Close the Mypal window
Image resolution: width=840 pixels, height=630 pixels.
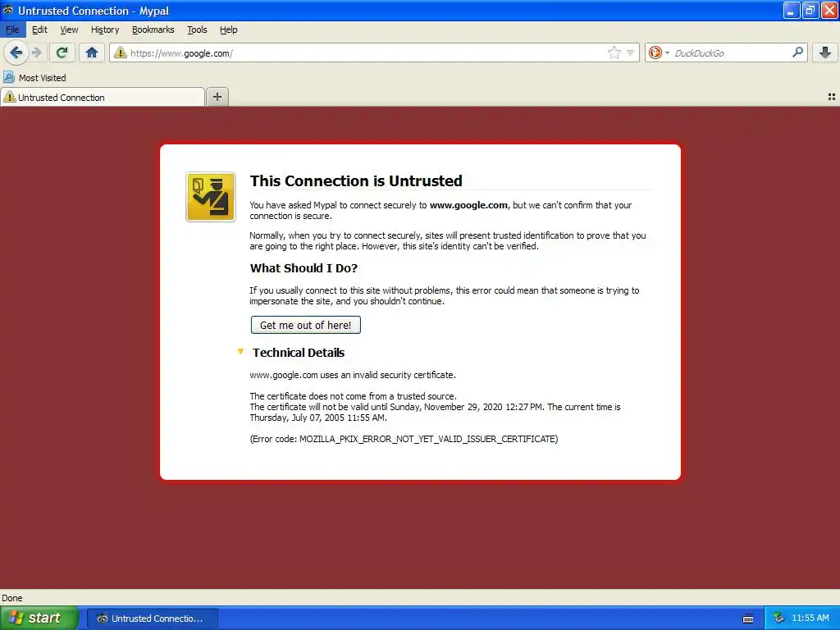[829, 10]
